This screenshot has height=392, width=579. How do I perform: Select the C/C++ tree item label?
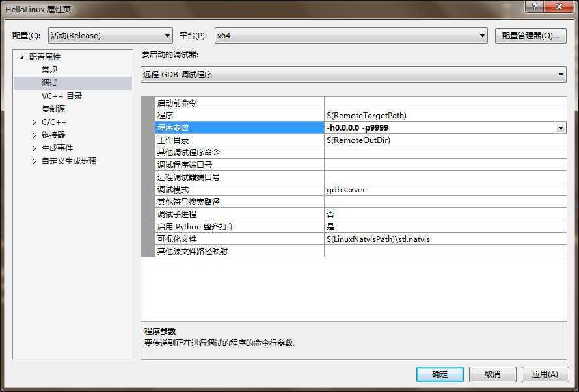54,122
